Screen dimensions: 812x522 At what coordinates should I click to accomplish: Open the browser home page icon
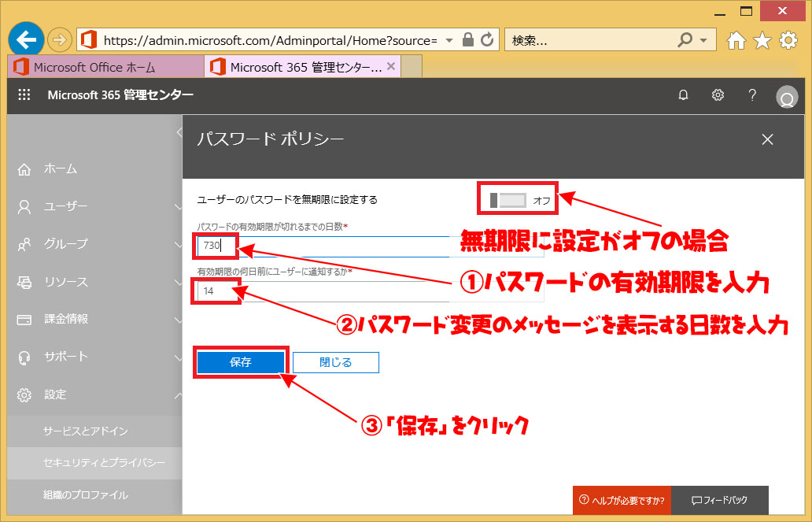tap(736, 40)
